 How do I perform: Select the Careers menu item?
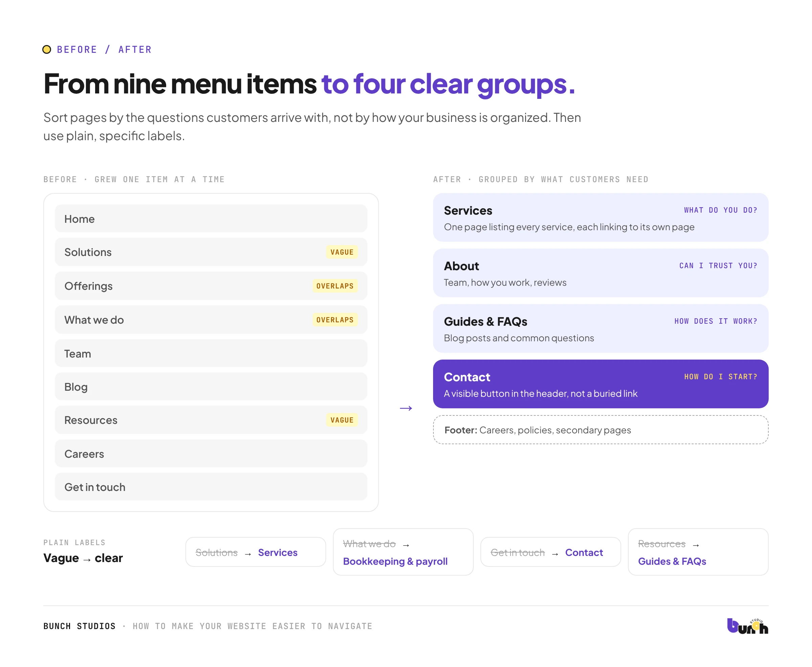pyautogui.click(x=211, y=454)
